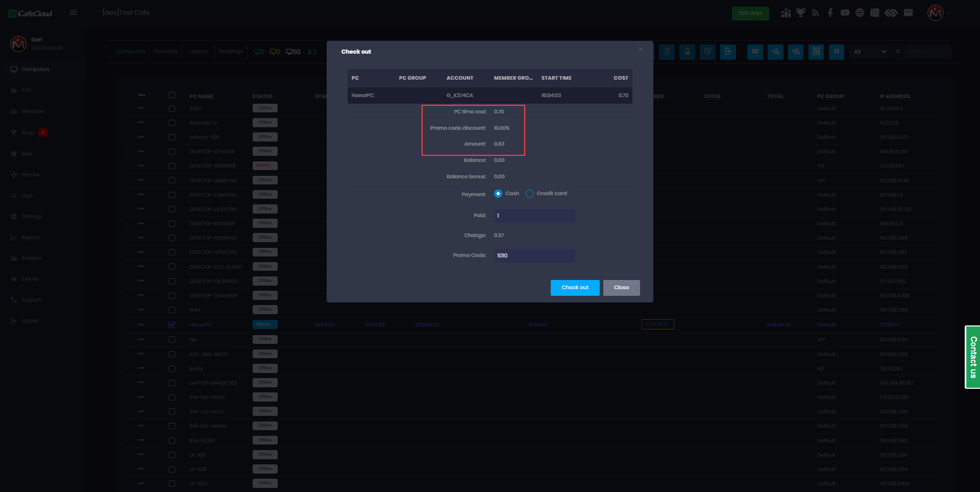Expand the All filter dropdown
This screenshot has height=492, width=980.
870,52
